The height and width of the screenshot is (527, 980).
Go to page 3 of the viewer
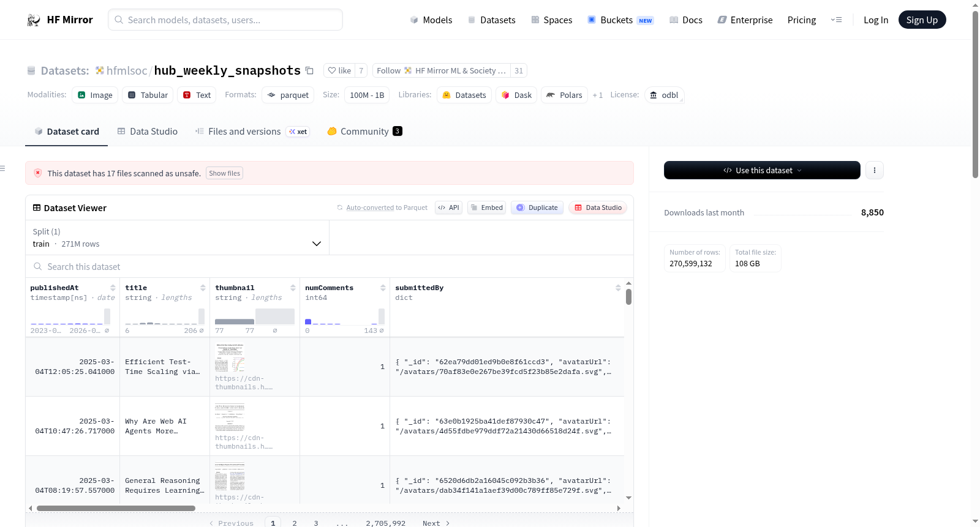coord(316,523)
